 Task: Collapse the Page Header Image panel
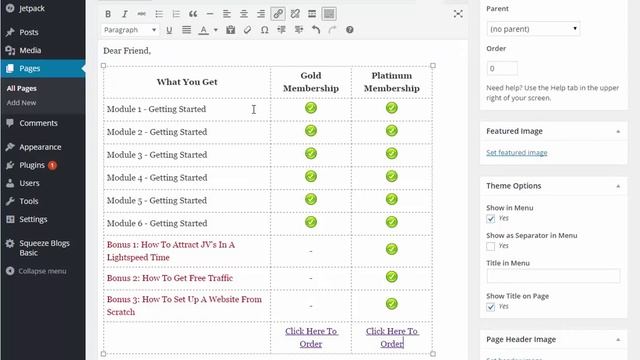(618, 340)
